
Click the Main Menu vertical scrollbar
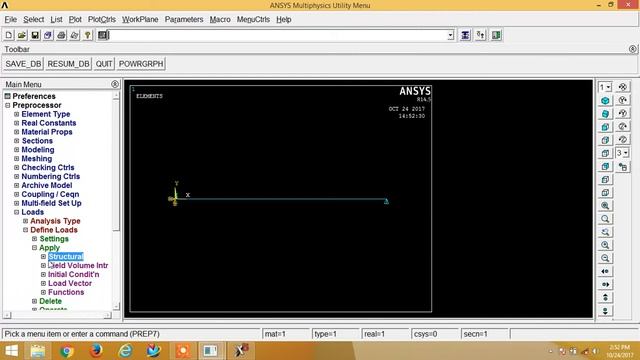click(x=116, y=201)
